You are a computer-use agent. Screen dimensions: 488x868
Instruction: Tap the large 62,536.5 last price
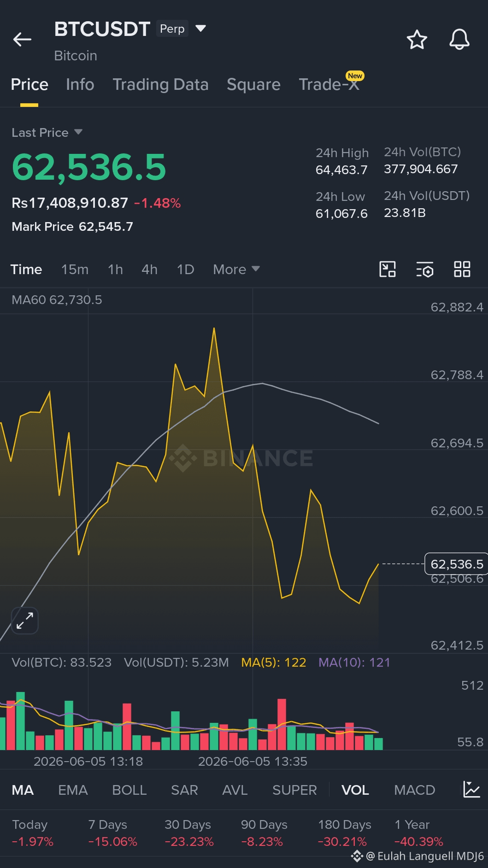[89, 167]
